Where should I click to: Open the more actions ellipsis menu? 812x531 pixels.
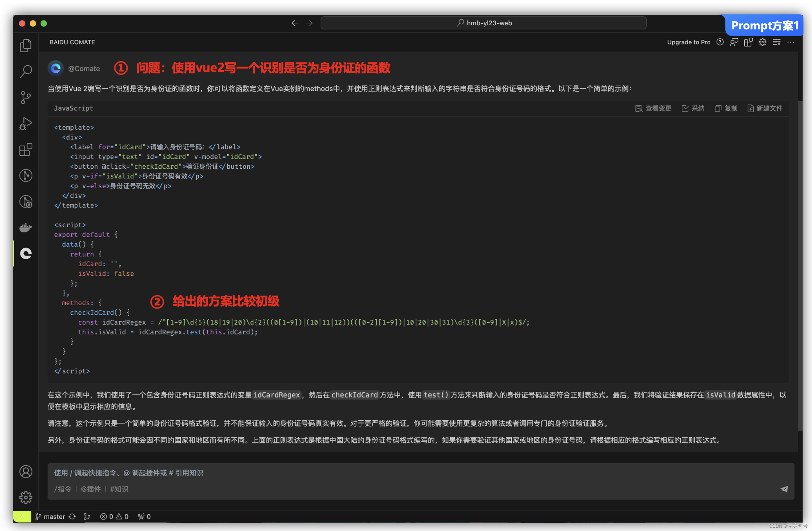pyautogui.click(x=791, y=42)
